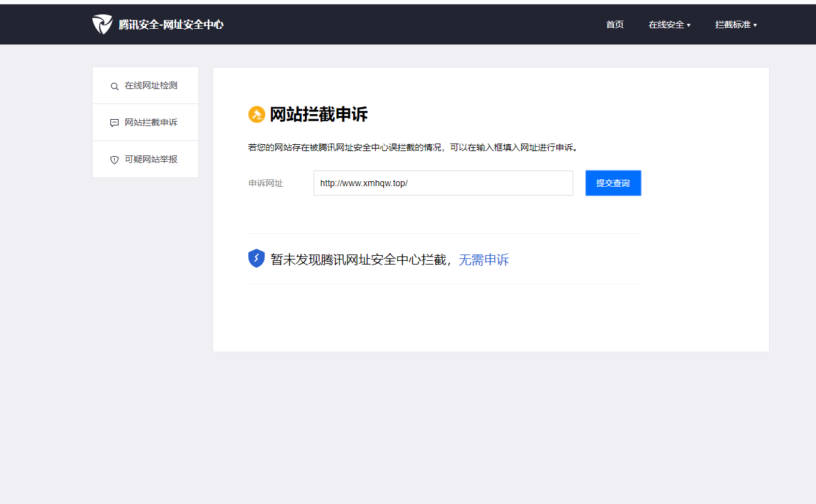Click the orange gavel icon by the heading
816x504 pixels.
[x=257, y=115]
